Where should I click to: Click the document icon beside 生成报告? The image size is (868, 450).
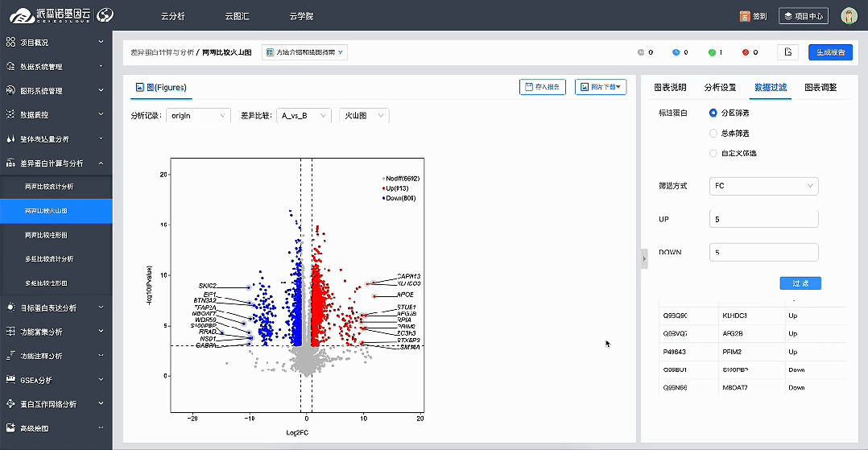click(787, 52)
